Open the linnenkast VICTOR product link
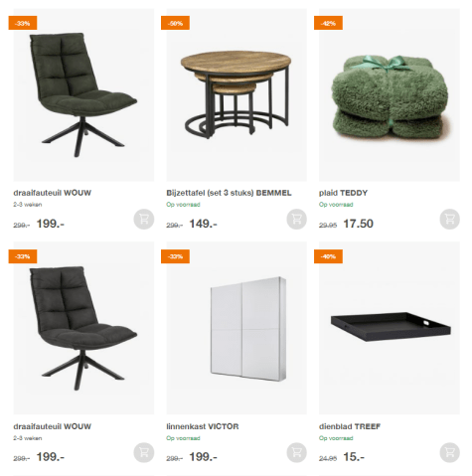The height and width of the screenshot is (476, 472). (x=203, y=426)
